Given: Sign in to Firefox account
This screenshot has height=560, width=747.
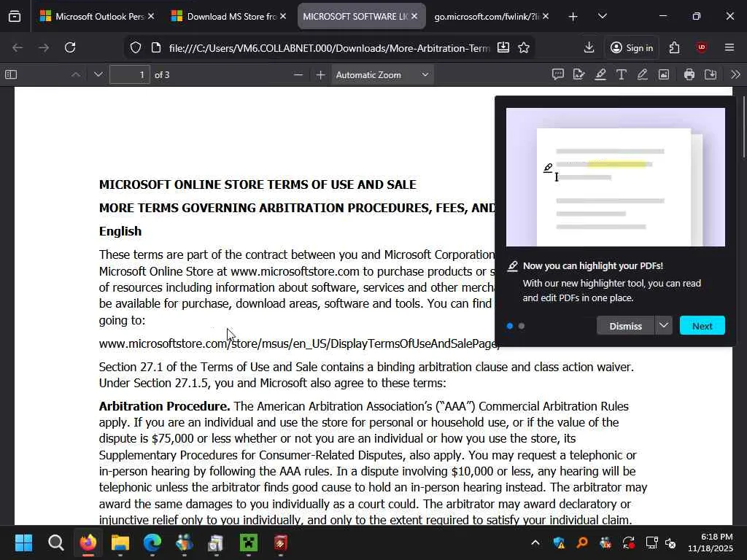Looking at the screenshot, I should (632, 47).
